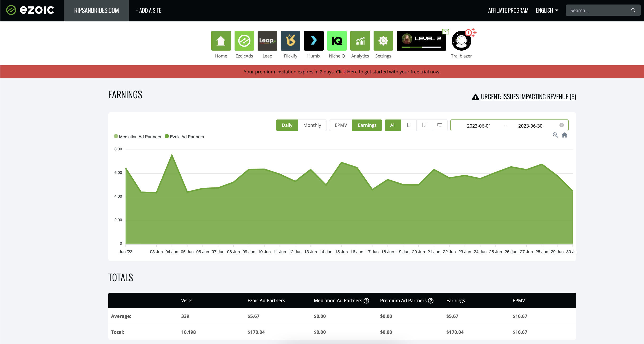
Task: Click the 15 Jun x-axis label
Action: click(341, 252)
